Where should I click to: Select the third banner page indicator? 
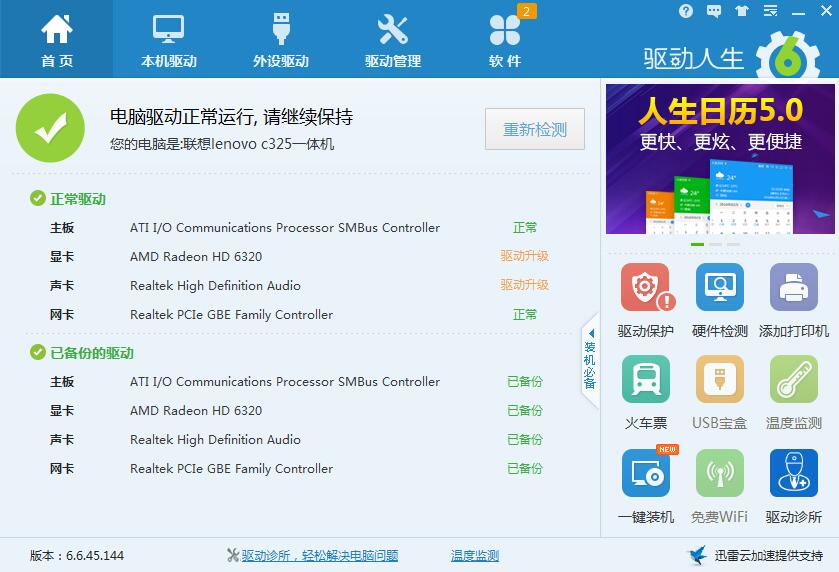click(x=734, y=244)
